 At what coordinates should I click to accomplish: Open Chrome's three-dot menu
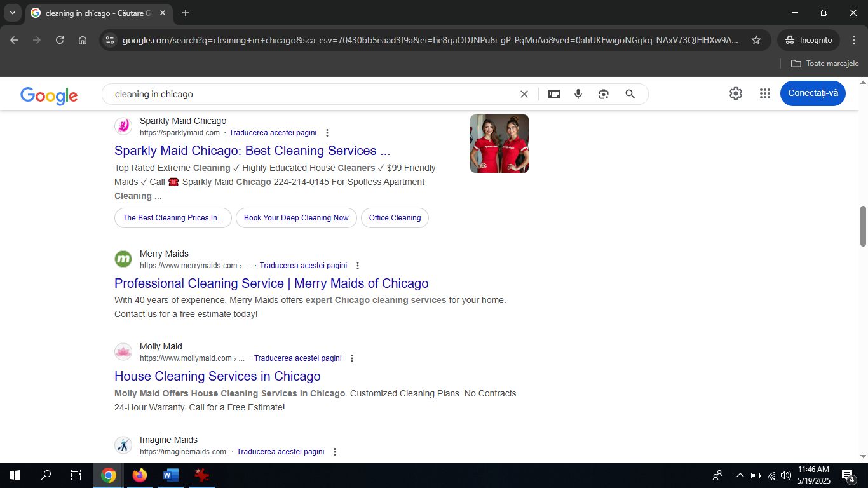[x=854, y=39]
